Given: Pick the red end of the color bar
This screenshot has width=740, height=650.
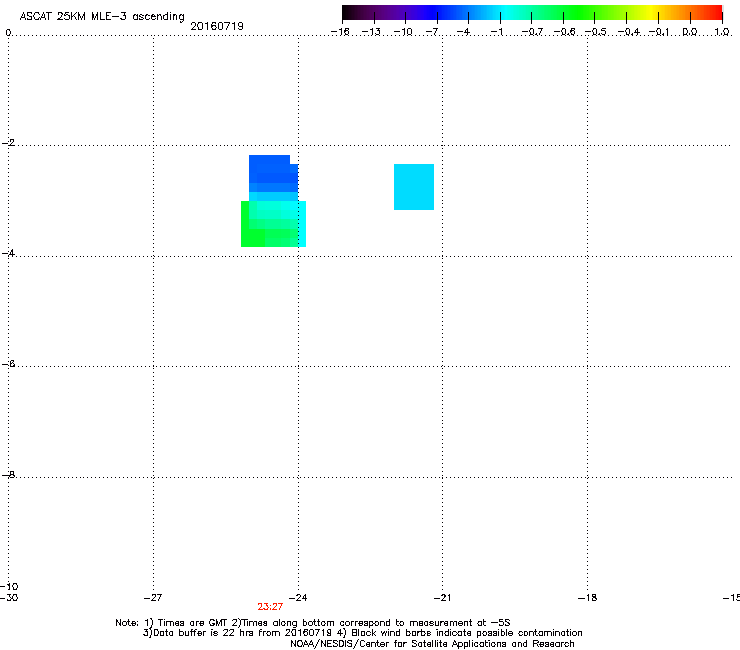Looking at the screenshot, I should 714,12.
